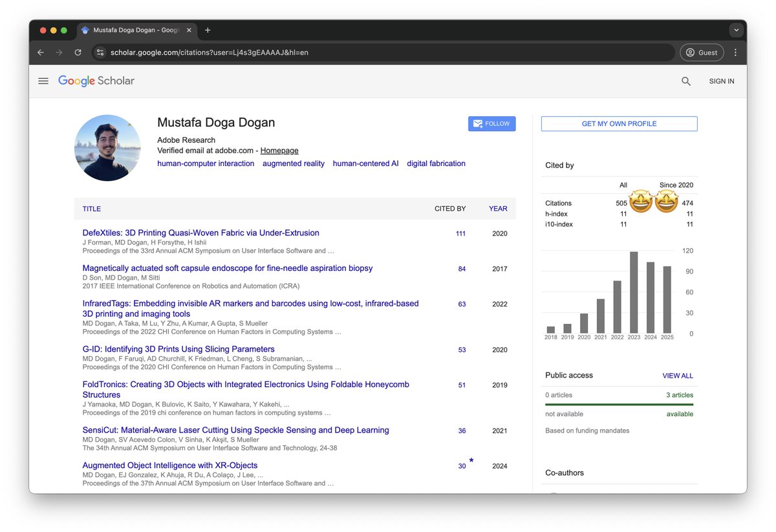Click the Co-authors section heading
This screenshot has width=776, height=532.
[x=564, y=473]
